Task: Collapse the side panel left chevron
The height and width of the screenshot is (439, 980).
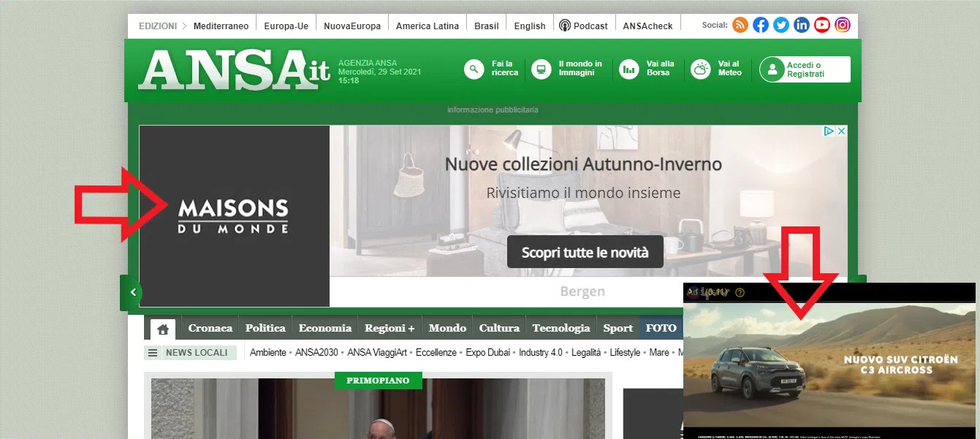Action: [x=132, y=292]
